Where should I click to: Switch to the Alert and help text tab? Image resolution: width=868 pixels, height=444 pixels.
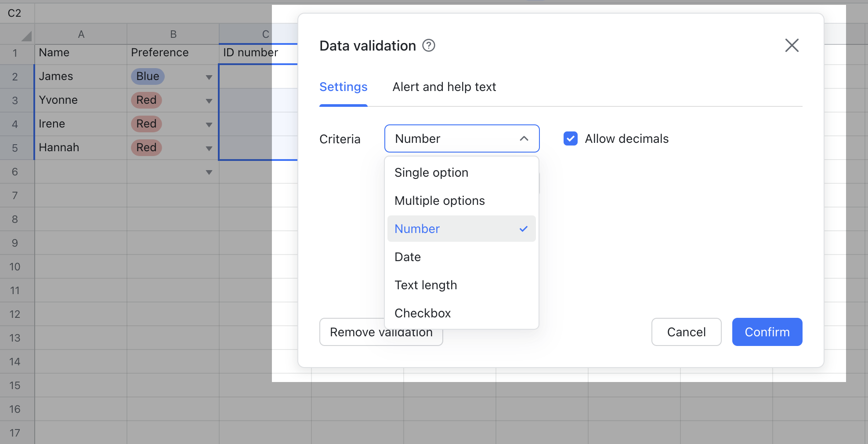(444, 87)
